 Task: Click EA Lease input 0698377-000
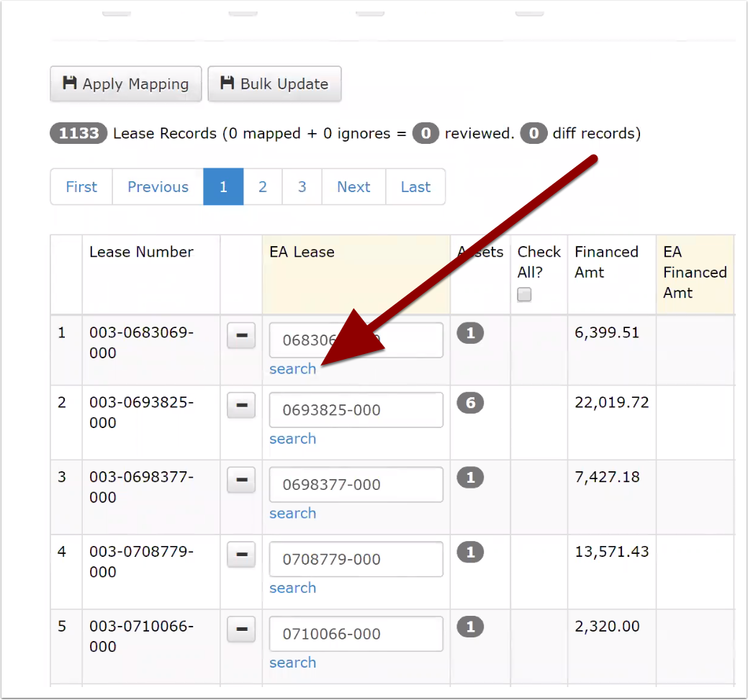pos(356,484)
